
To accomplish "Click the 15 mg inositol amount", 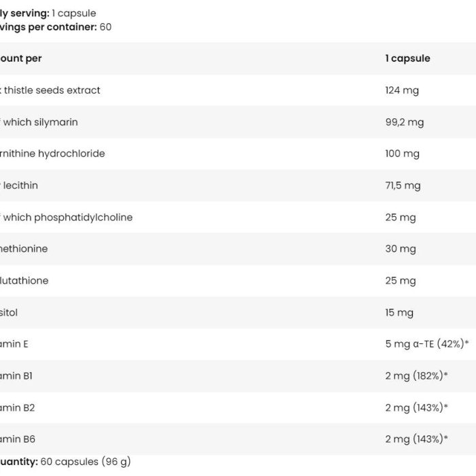I will (399, 313).
